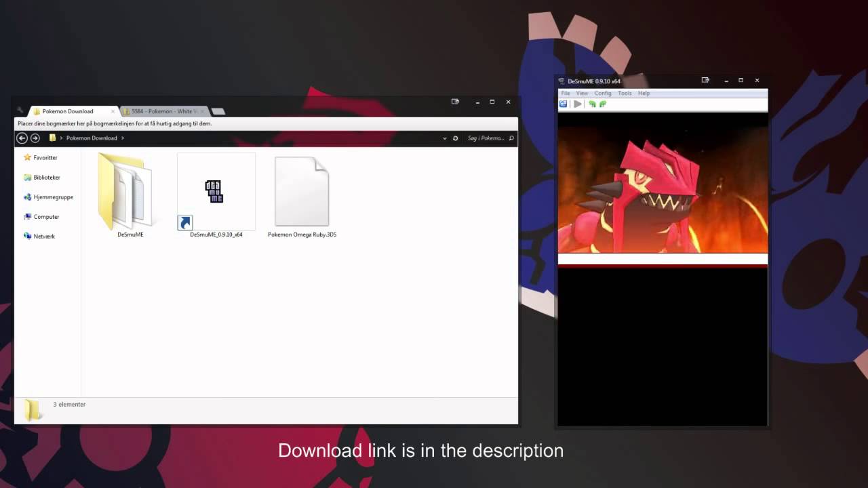Click the search magnifier icon
Image resolution: width=868 pixels, height=488 pixels.
click(511, 138)
